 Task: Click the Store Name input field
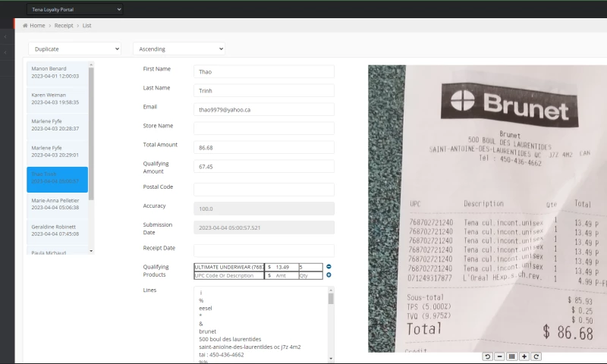pos(263,128)
